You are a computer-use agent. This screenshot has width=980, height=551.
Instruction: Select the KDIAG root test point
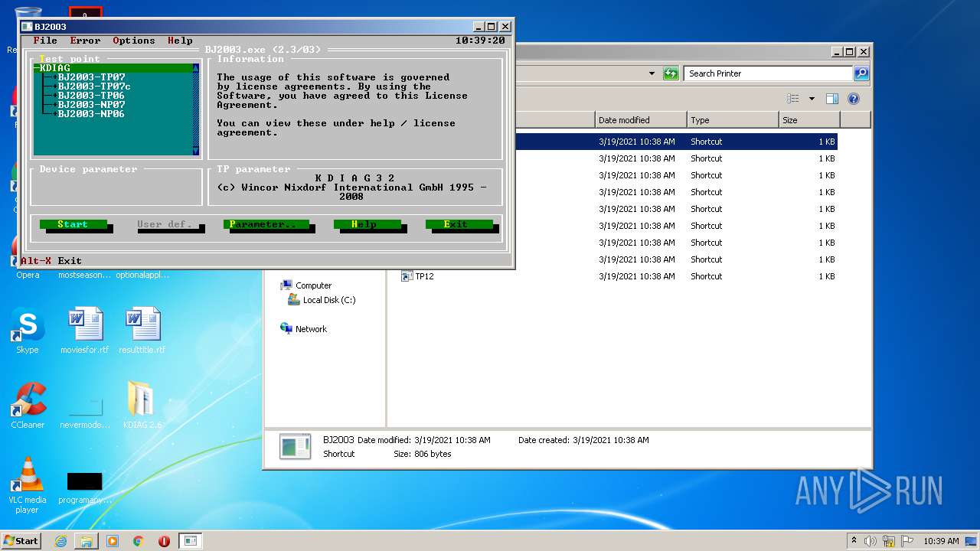point(112,68)
